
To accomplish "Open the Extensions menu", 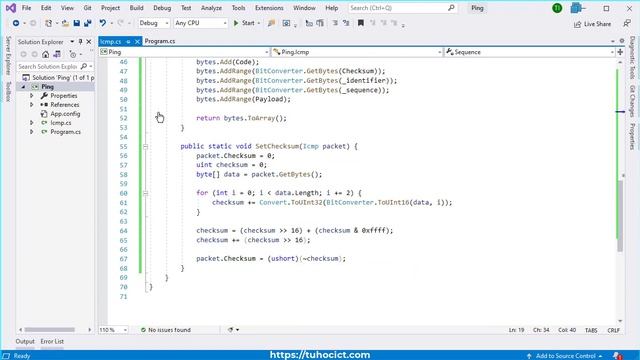I will coord(269,8).
